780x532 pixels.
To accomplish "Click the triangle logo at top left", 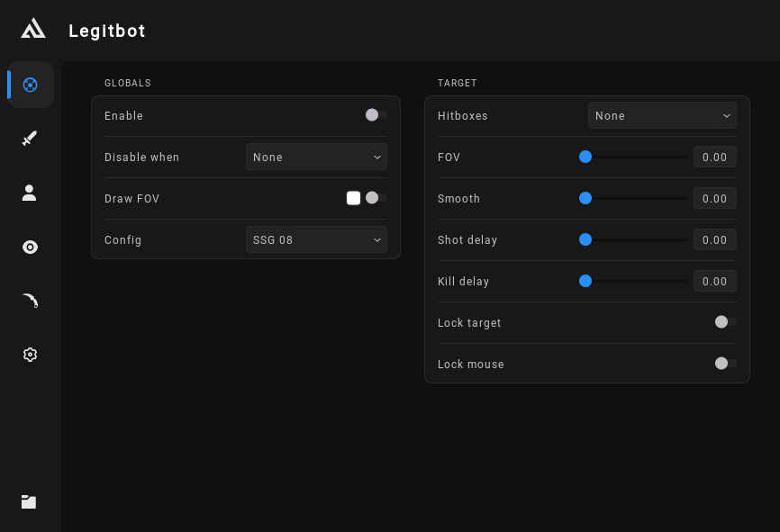I will click(x=33, y=29).
